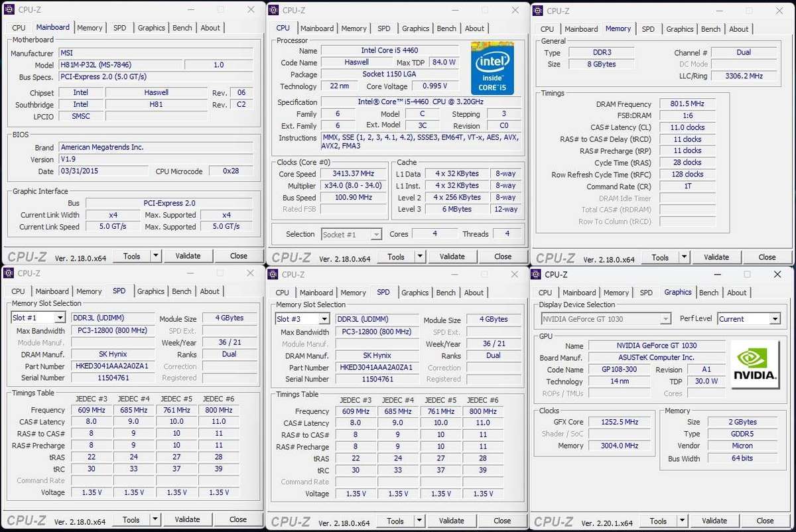Click the 'American Megatrends Inc.' brand value
Screen dimensions: 796x532
[155, 147]
